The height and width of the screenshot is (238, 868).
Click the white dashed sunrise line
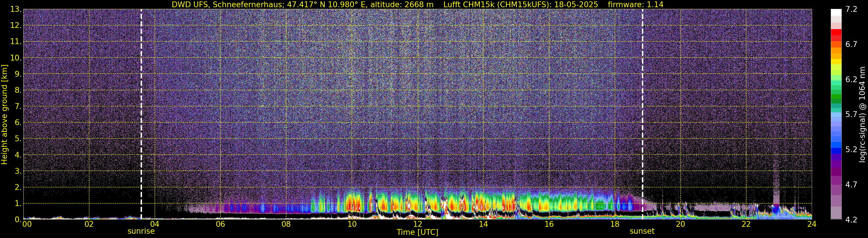coord(141,114)
